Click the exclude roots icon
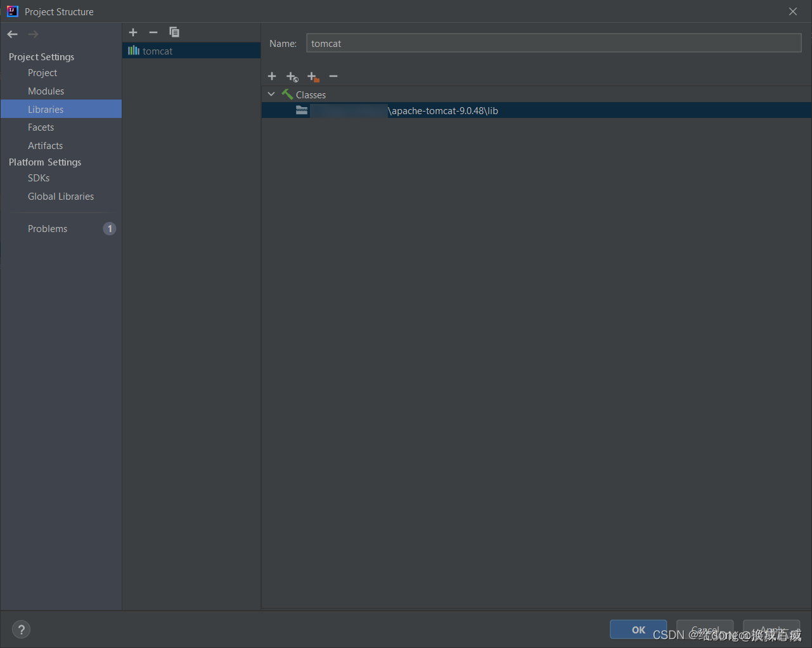812x648 pixels. [x=313, y=77]
